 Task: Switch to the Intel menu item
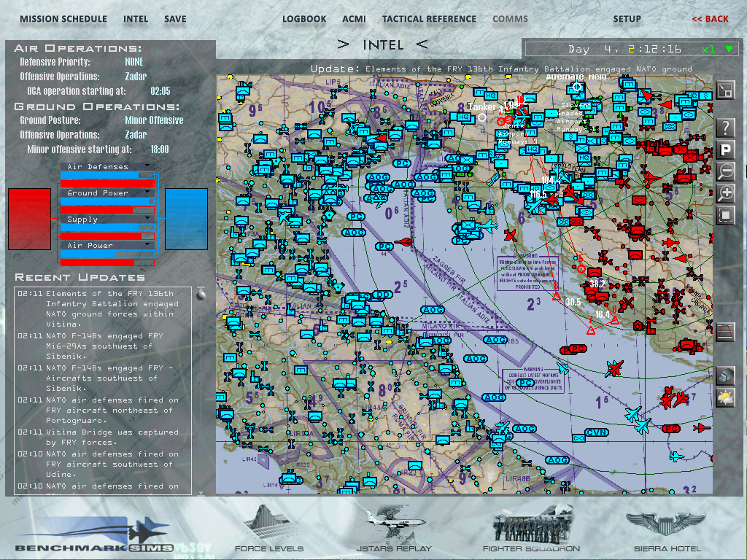136,19
